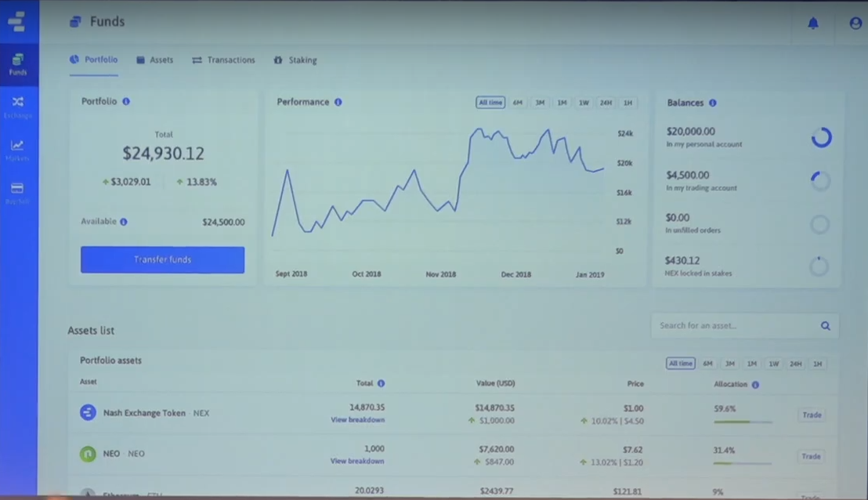Click the $0.00 in unfilled orders balance
Image resolution: width=868 pixels, height=500 pixels.
pos(677,218)
